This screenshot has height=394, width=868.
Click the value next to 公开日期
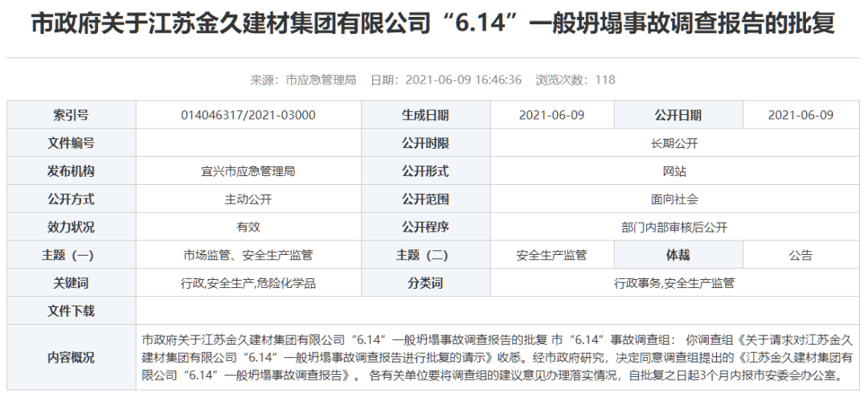pos(800,115)
